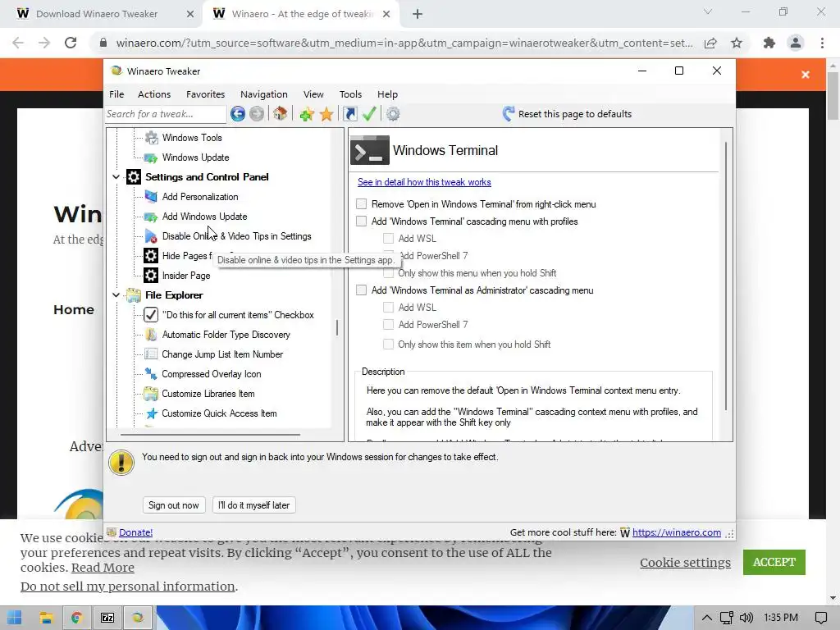Click the green checkmark toolbar icon
The width and height of the screenshot is (840, 630).
tap(369, 113)
